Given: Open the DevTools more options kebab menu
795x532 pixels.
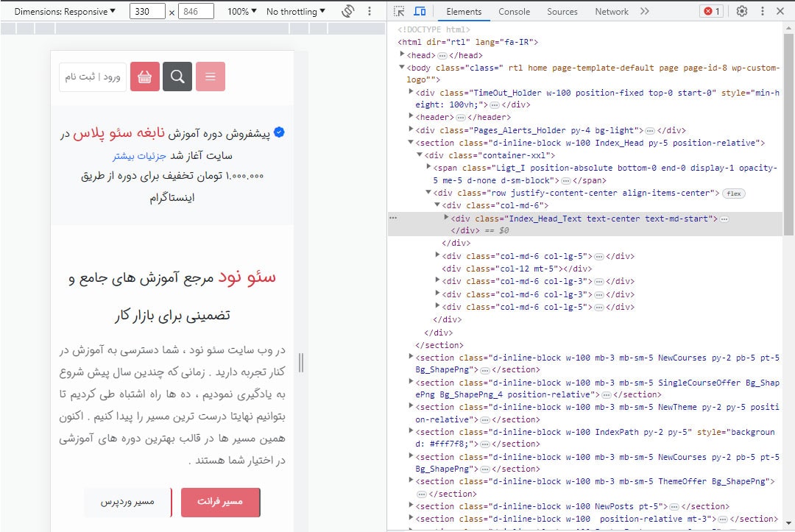Looking at the screenshot, I should (762, 11).
